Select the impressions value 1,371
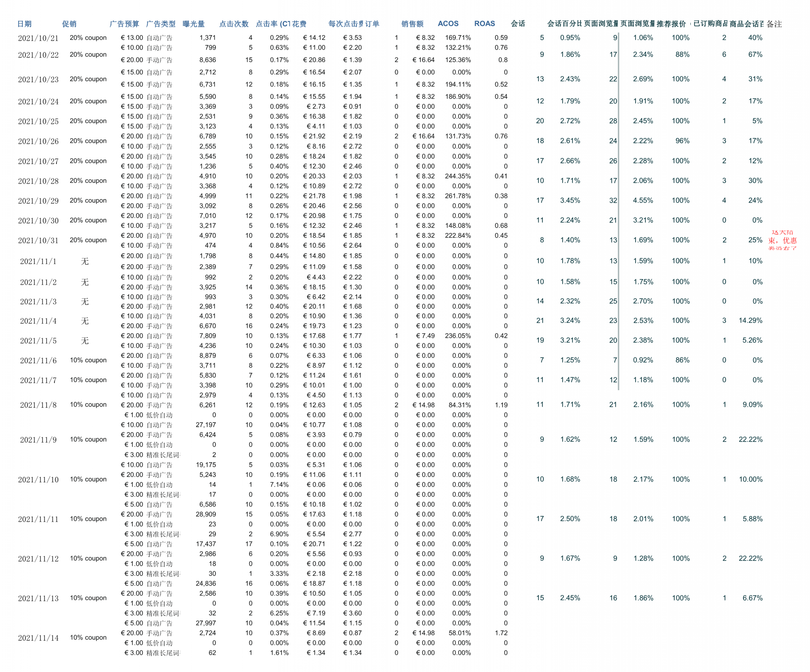 pos(208,38)
